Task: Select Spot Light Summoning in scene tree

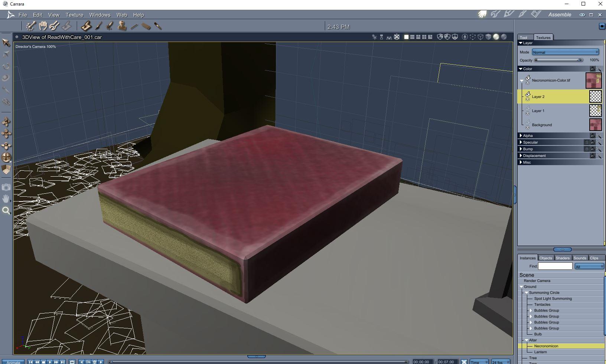Action: (x=553, y=298)
